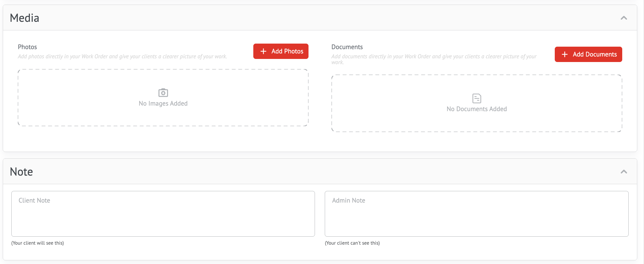
Task: Click the Note section header title
Action: click(x=21, y=172)
